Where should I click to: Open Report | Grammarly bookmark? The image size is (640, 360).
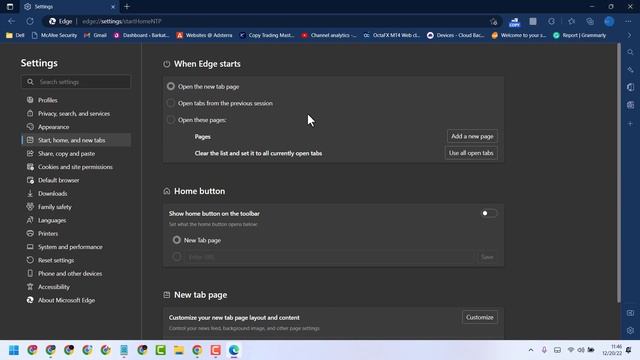[x=580, y=36]
